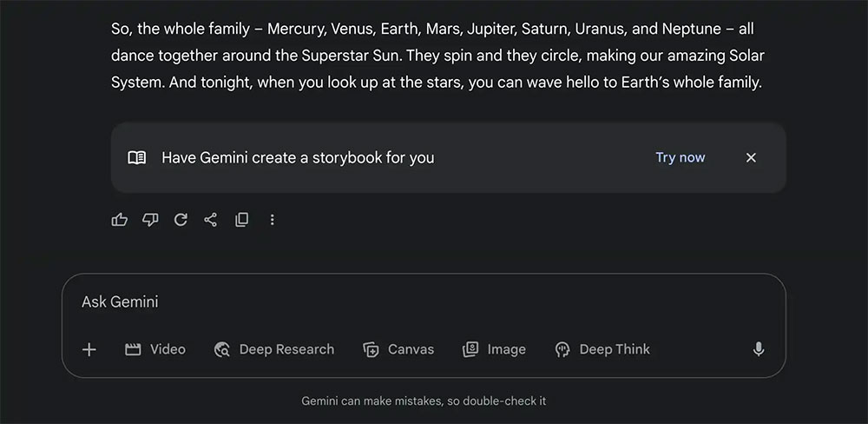Give the response a thumbs up

coord(120,220)
